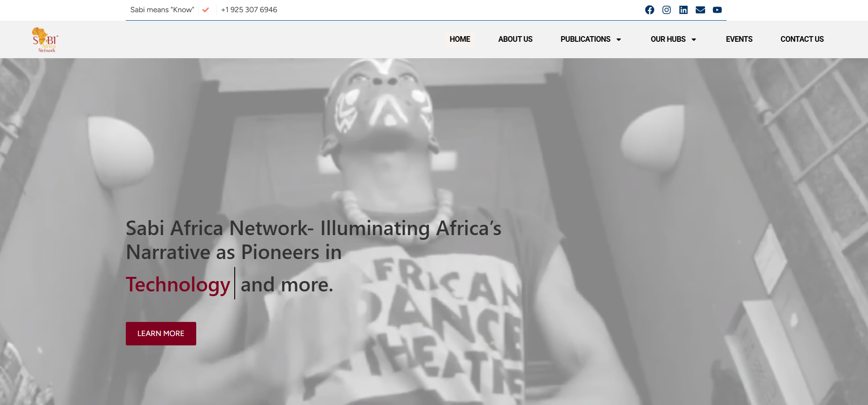The width and height of the screenshot is (868, 405).
Task: Open the Facebook social icon
Action: click(x=649, y=10)
